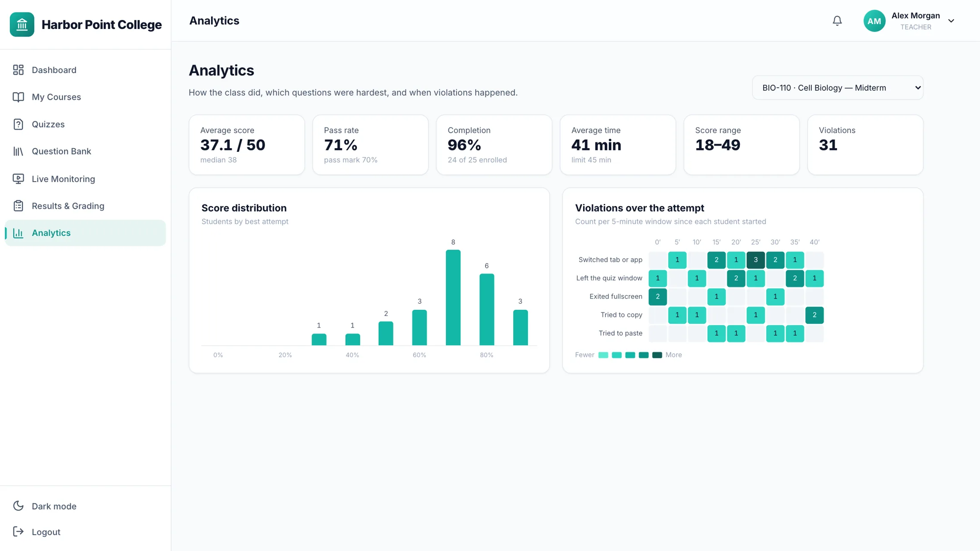980x551 pixels.
Task: Go to Results & Grading
Action: 86,206
